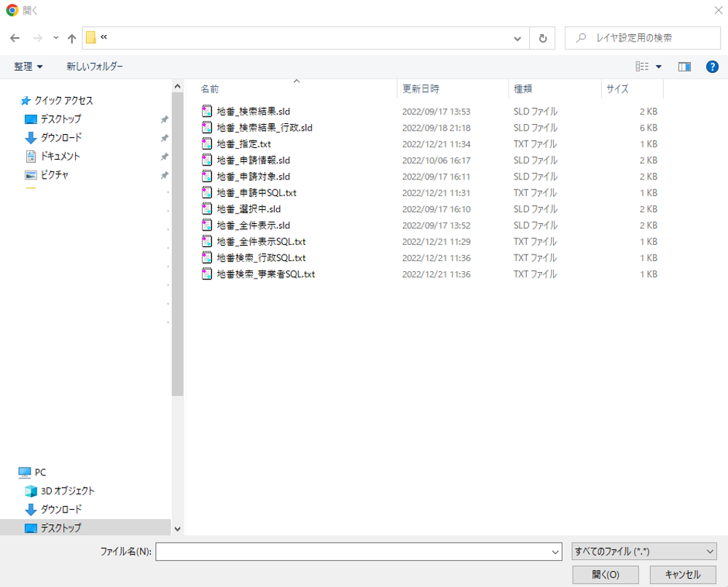Image resolution: width=728 pixels, height=587 pixels.
Task: Click the 新しいフォルダー toolbar button
Action: click(95, 66)
